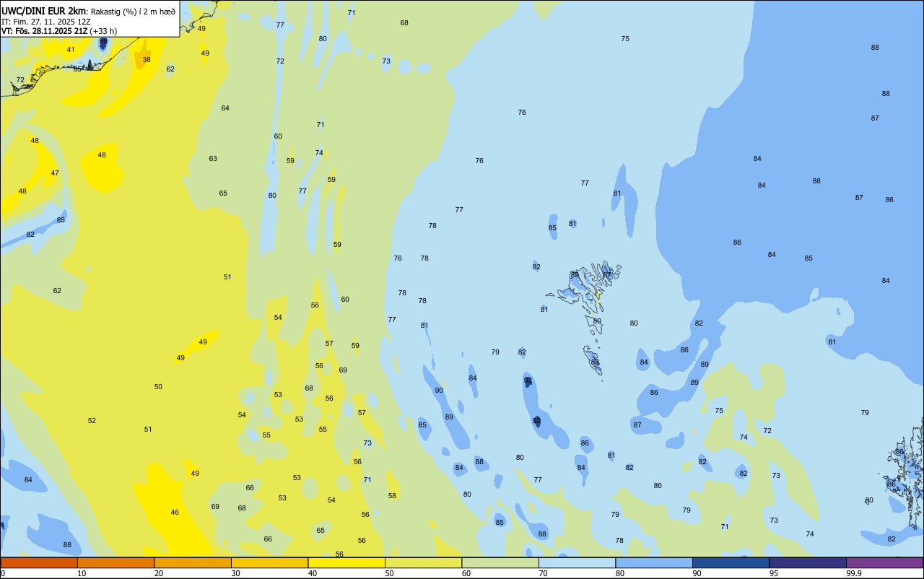Select the '10' legend scale label
924x579 pixels.
coord(82,573)
